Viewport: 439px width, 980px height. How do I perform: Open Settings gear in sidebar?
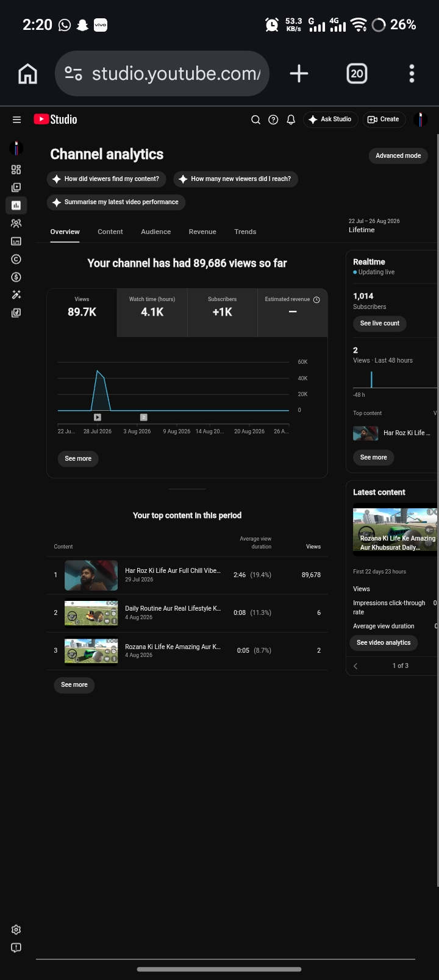click(x=16, y=929)
